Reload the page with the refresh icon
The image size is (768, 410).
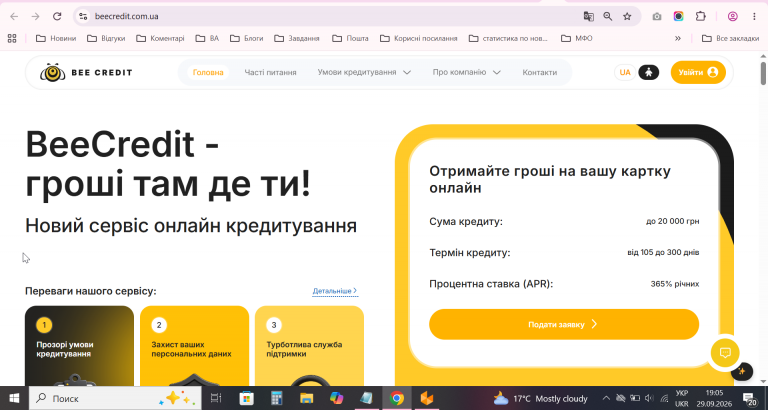pos(57,16)
